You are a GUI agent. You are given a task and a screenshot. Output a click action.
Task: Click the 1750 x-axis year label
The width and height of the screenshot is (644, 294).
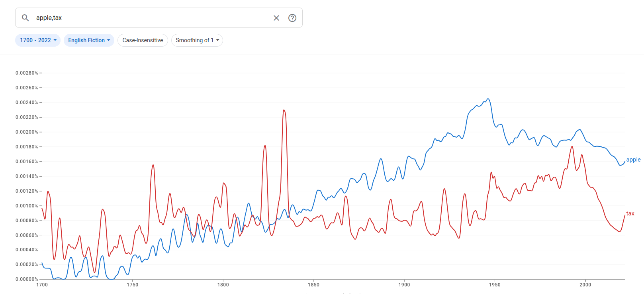click(x=133, y=284)
